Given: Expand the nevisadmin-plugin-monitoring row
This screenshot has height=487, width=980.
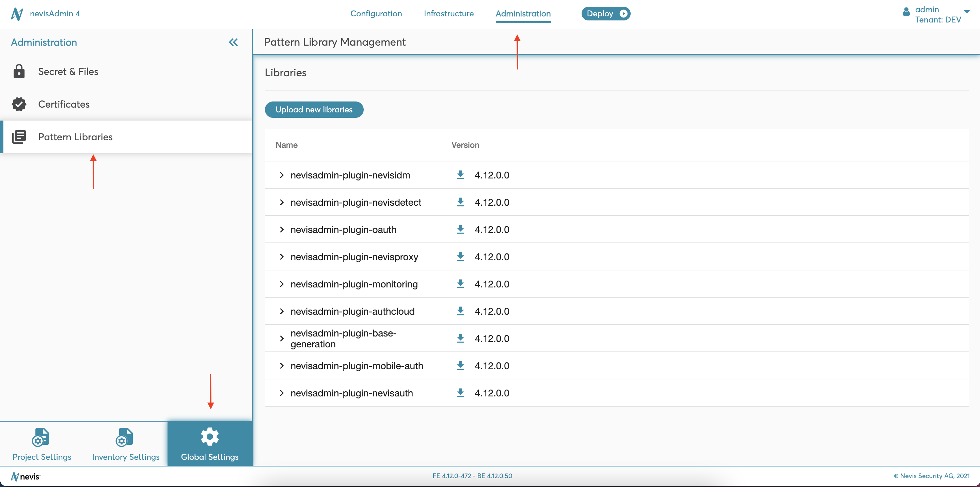Looking at the screenshot, I should coord(282,284).
